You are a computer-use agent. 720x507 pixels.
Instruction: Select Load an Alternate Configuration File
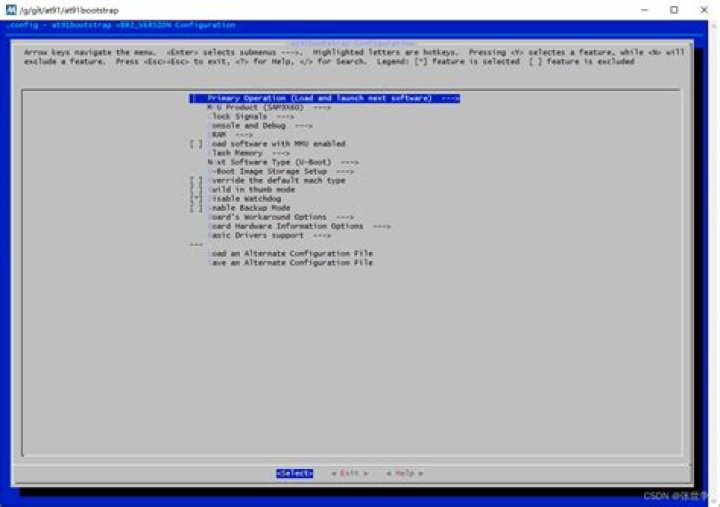tap(291, 254)
